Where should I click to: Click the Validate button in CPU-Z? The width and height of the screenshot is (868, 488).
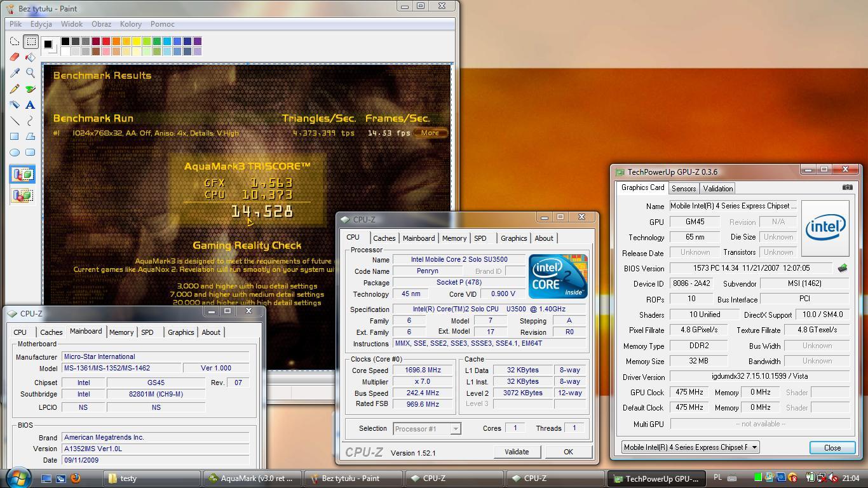tap(517, 452)
